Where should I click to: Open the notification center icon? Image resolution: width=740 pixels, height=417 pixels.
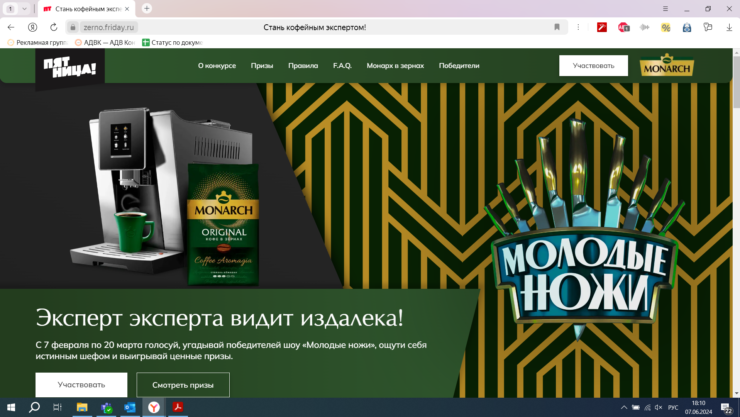[727, 408]
